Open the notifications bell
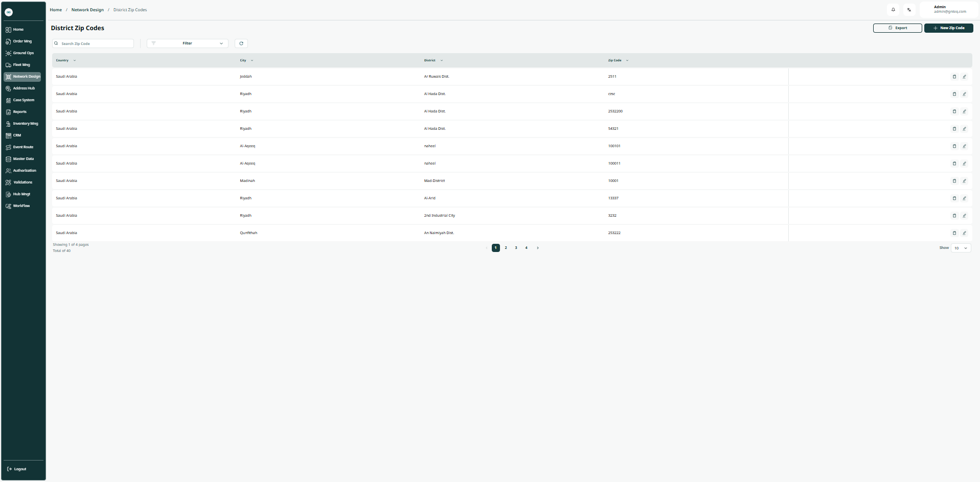The width and height of the screenshot is (980, 482). 893,10
